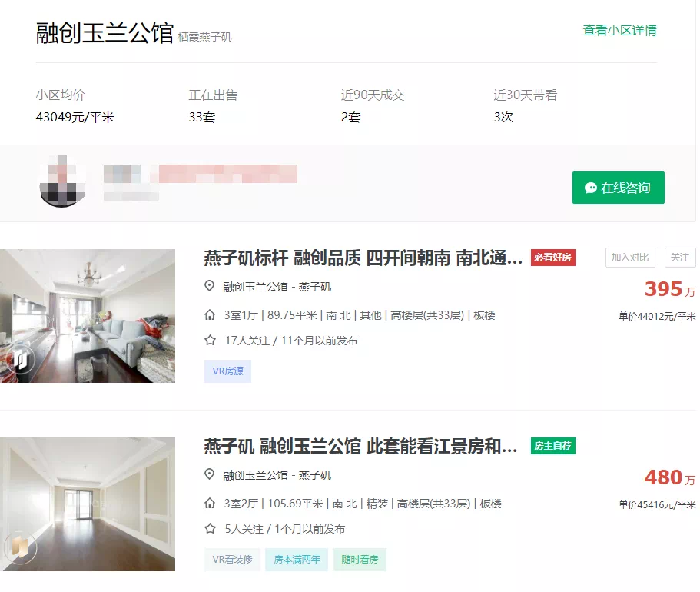The height and width of the screenshot is (592, 700).
Task: Click the blurred agent avatar photo
Action: click(62, 181)
